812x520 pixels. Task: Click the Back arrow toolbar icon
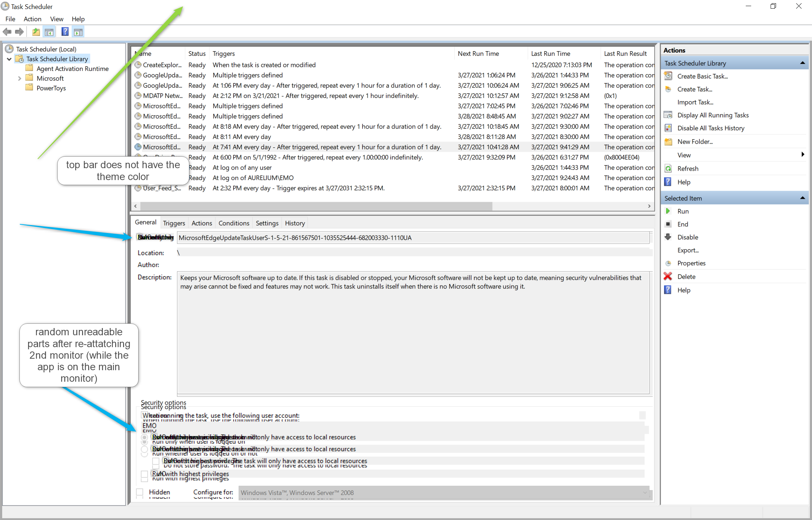(7, 32)
